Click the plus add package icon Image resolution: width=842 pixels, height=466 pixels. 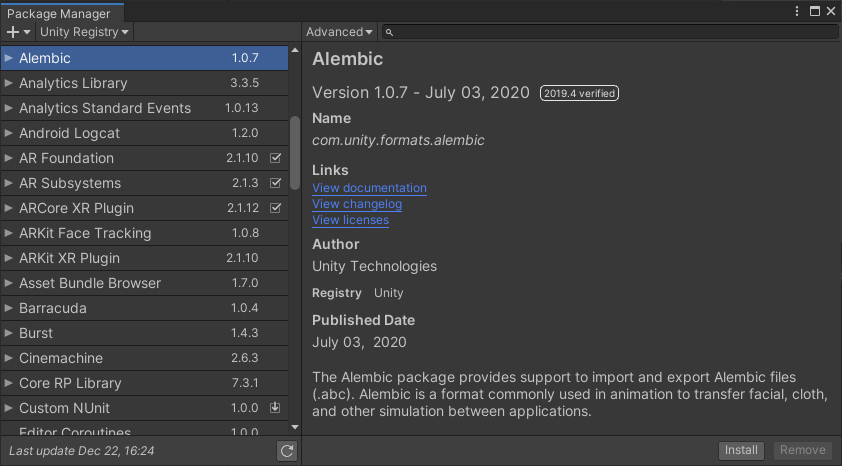pos(13,32)
